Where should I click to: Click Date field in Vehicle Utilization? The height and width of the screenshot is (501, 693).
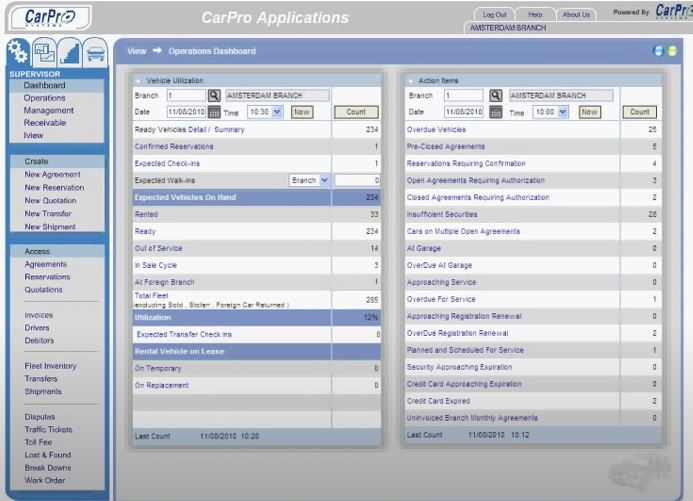[x=186, y=112]
